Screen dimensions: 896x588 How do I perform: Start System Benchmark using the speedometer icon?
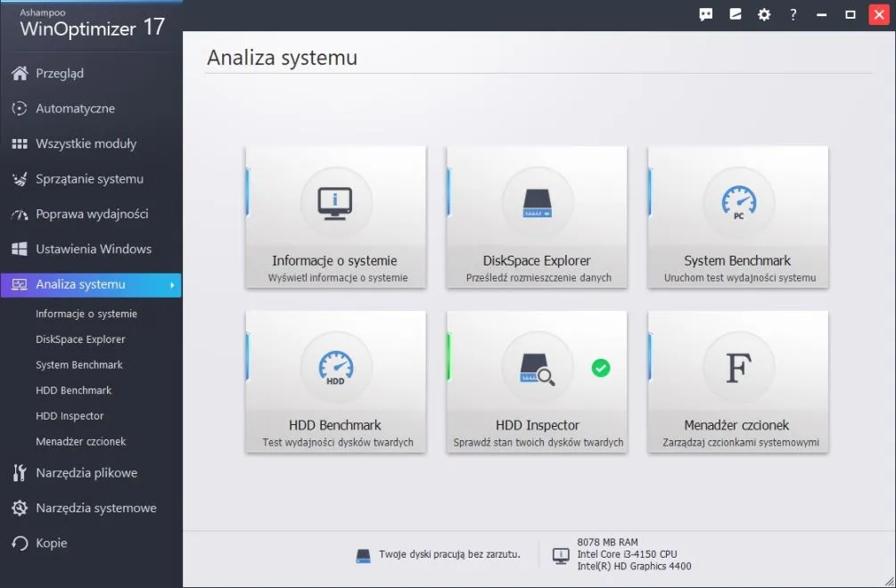coord(736,202)
